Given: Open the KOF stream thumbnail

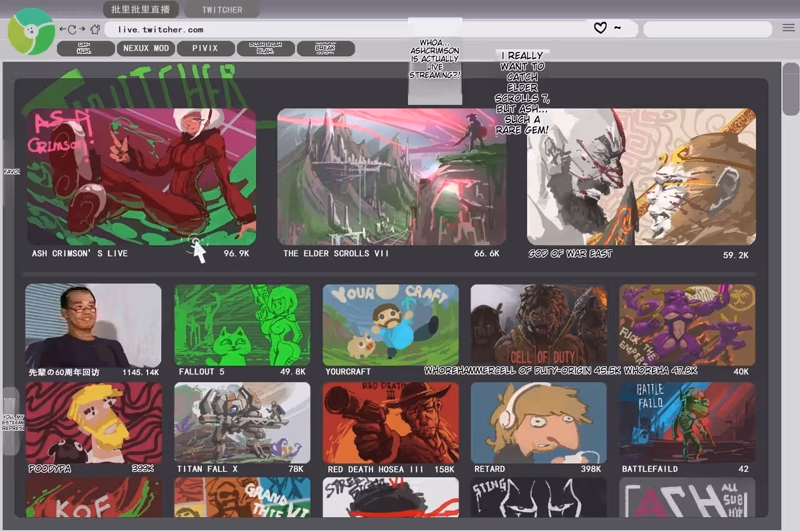Looking at the screenshot, I should (x=93, y=498).
